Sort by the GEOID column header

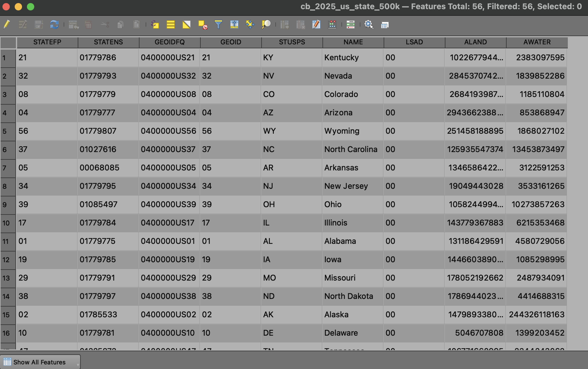pos(231,42)
